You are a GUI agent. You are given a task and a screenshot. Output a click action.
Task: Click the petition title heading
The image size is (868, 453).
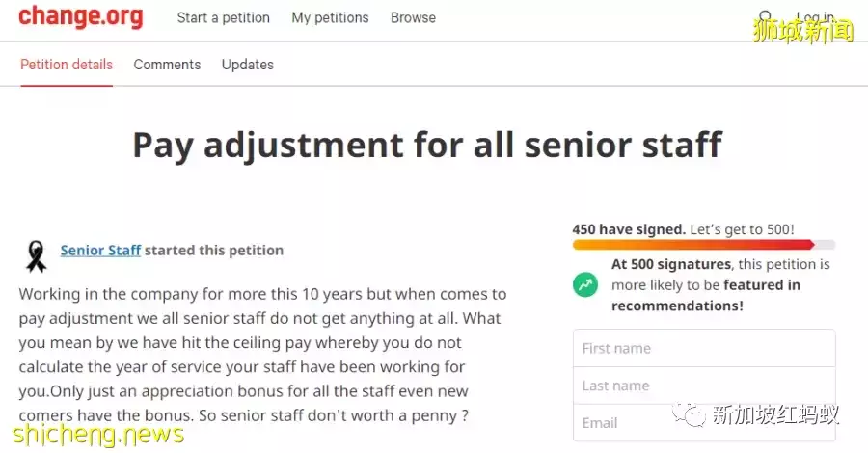click(426, 145)
